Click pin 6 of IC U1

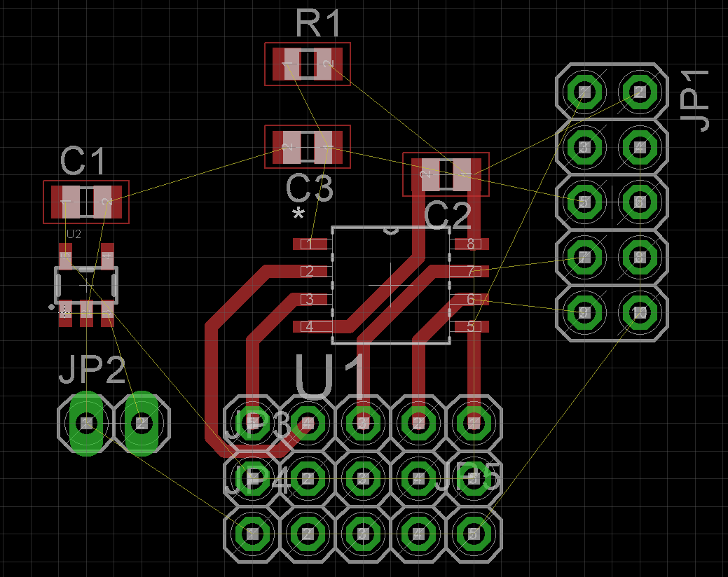click(x=472, y=299)
